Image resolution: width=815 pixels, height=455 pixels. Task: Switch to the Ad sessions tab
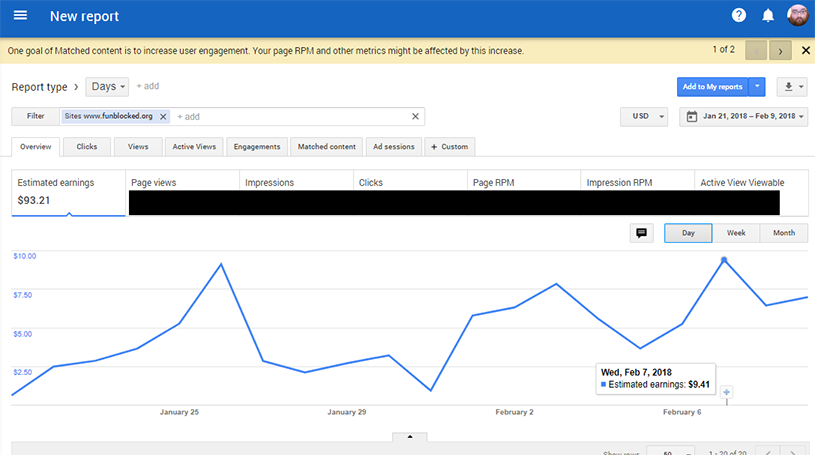394,147
